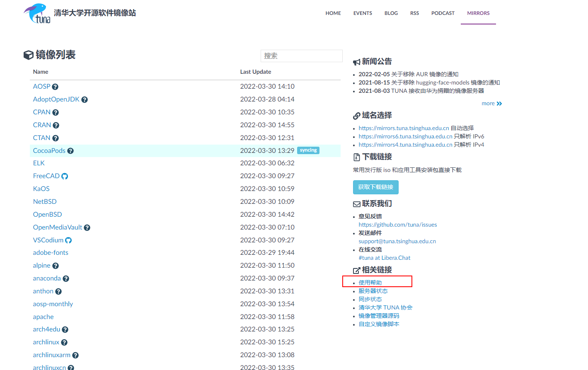Open the aosp-monthly mirror link
The height and width of the screenshot is (370, 588).
point(53,304)
